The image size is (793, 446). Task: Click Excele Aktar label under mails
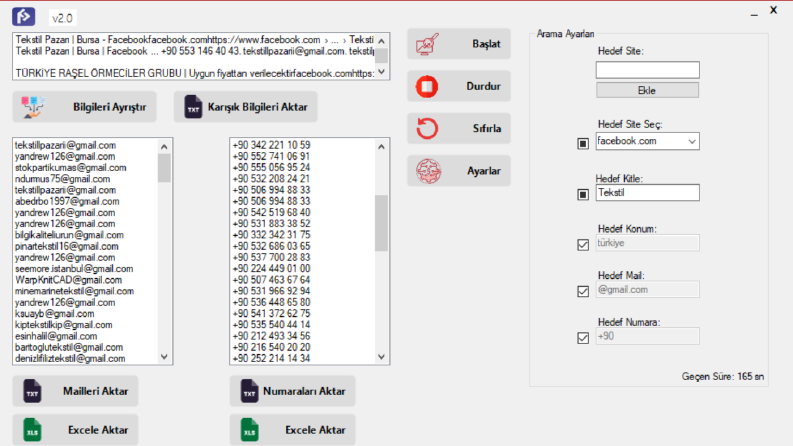(98, 430)
